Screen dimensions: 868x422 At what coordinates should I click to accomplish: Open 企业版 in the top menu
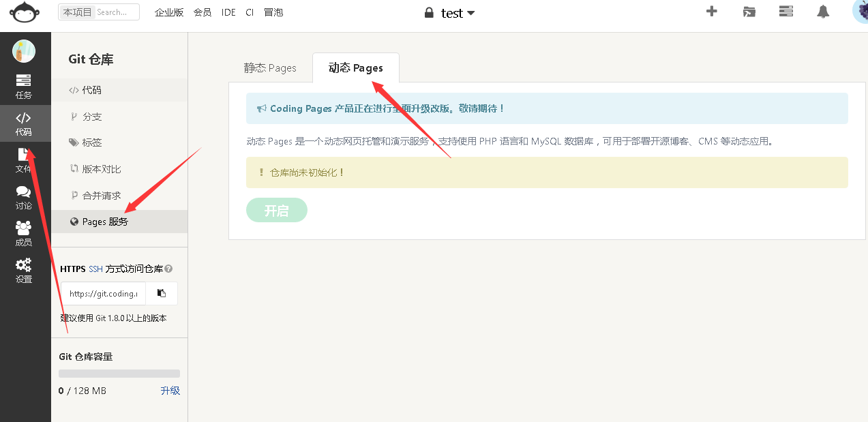(169, 12)
